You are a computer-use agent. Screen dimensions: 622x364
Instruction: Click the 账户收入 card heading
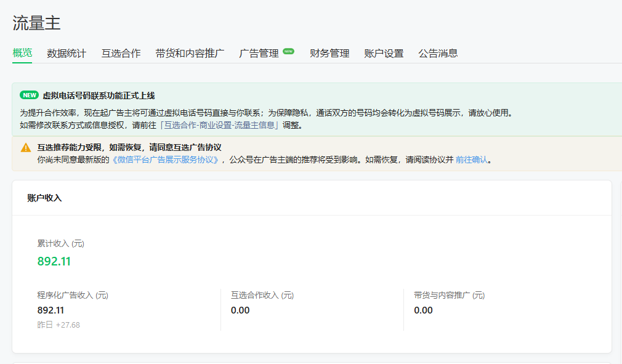pos(44,198)
